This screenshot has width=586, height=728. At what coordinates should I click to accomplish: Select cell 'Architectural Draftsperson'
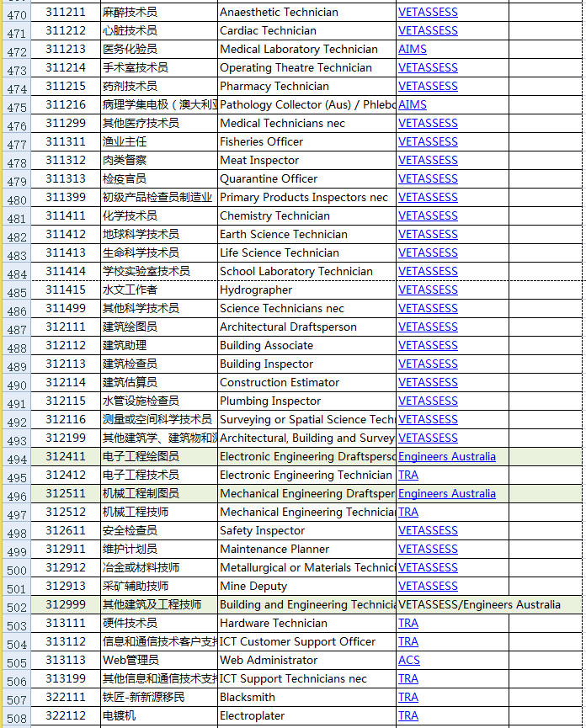306,327
